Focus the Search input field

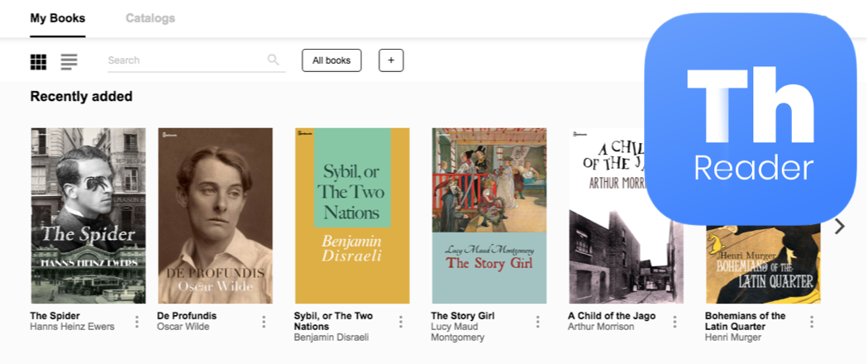click(197, 60)
